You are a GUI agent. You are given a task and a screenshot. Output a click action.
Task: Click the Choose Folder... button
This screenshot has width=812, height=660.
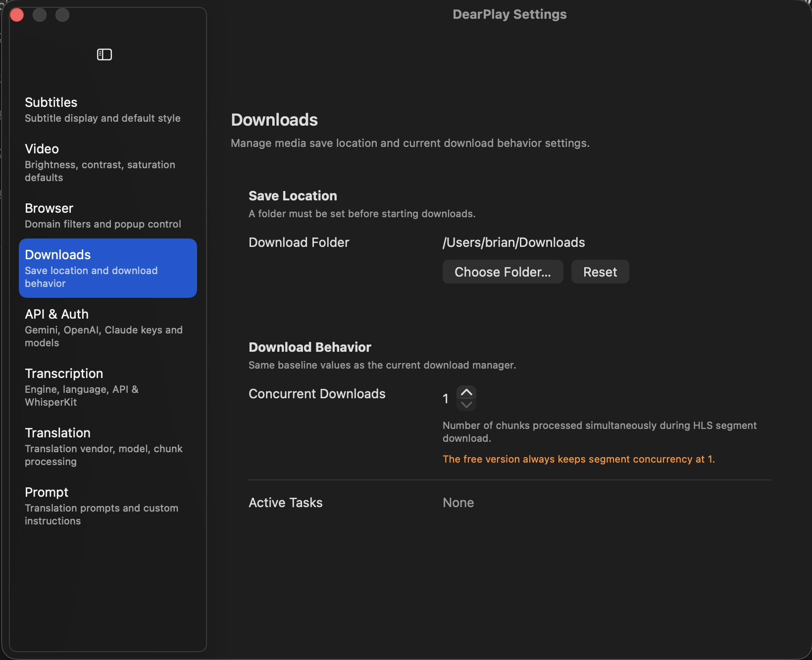click(x=503, y=272)
